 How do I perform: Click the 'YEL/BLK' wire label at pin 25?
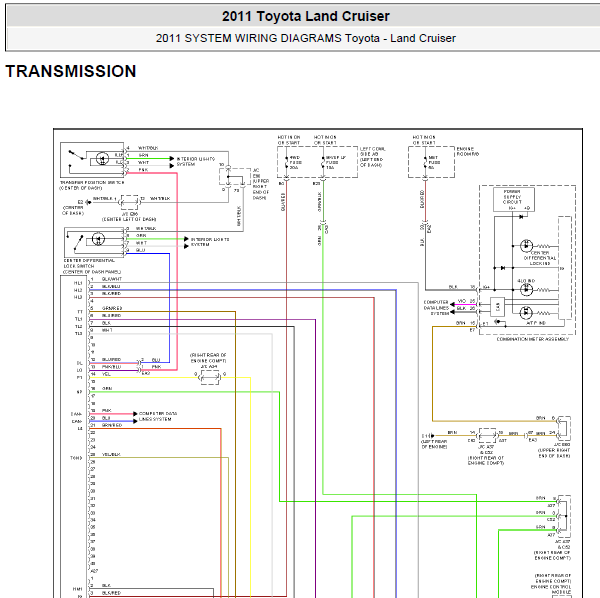pyautogui.click(x=111, y=455)
